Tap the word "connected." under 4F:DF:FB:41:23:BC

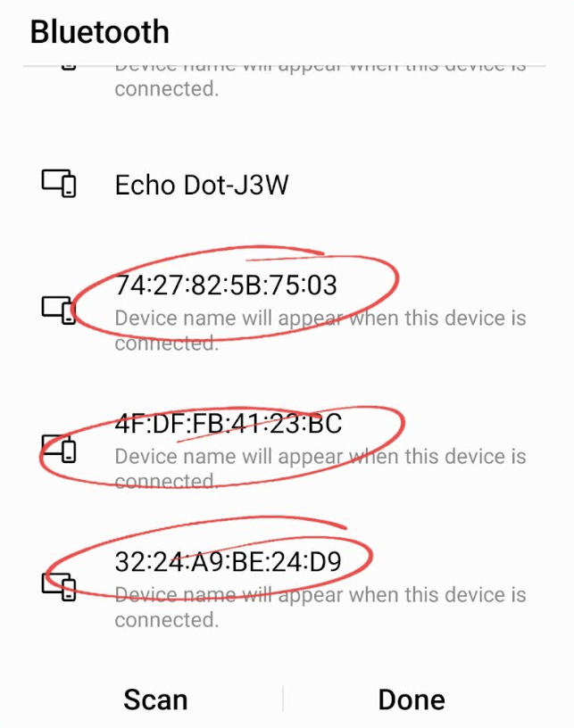166,482
